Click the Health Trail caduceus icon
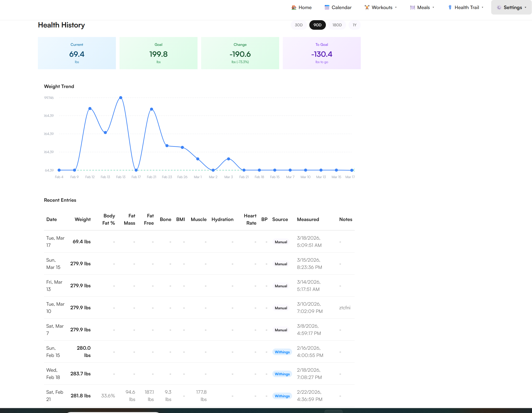This screenshot has height=413, width=532. point(450,7)
